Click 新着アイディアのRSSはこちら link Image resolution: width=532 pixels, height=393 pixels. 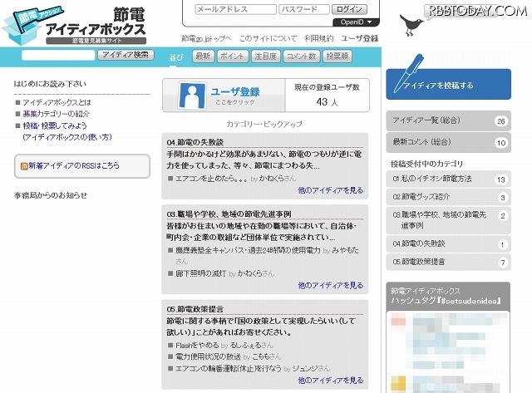click(x=74, y=166)
